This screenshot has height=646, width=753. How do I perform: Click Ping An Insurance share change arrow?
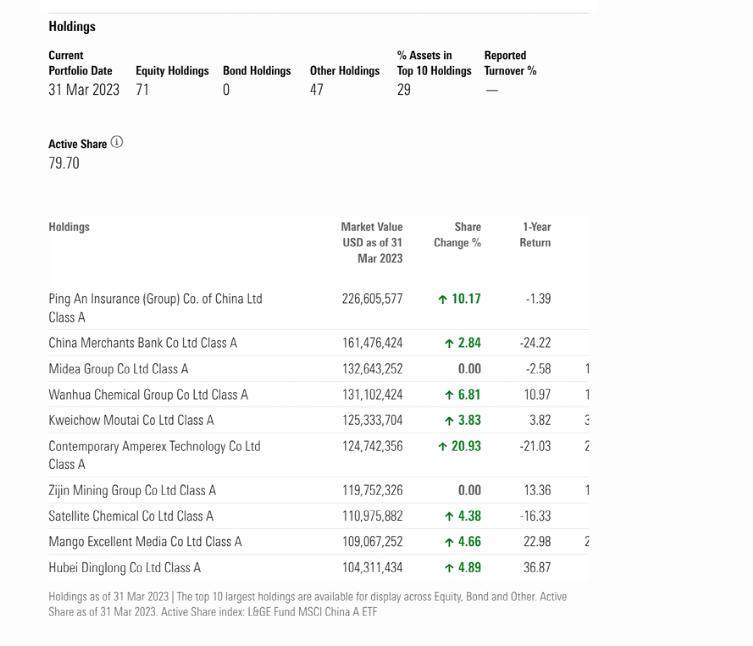click(x=442, y=299)
